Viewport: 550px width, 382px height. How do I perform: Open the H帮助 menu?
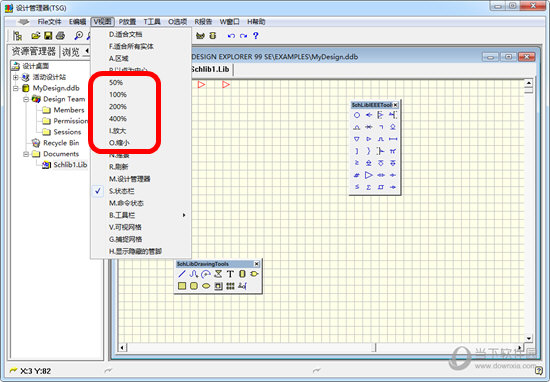pos(256,22)
